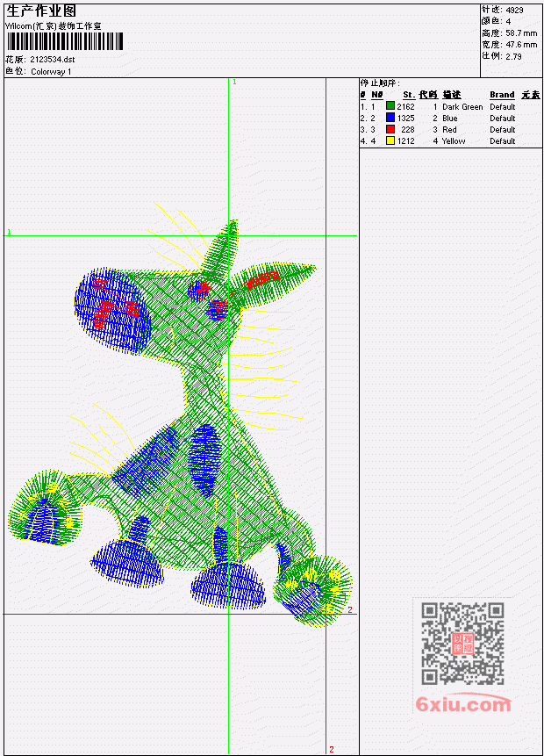The height and width of the screenshot is (756, 544).
Task: Click the N# column header
Action: click(x=376, y=95)
